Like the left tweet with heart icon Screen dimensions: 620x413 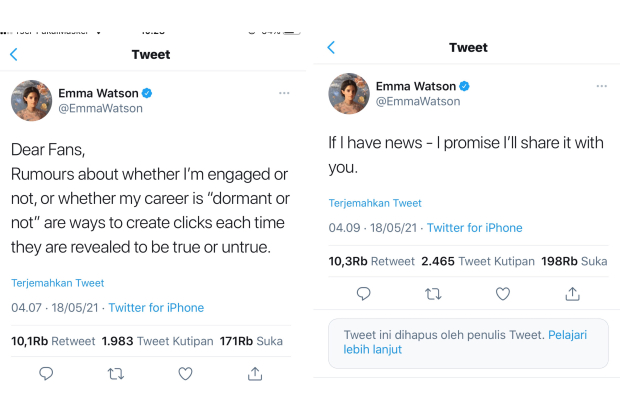[185, 373]
